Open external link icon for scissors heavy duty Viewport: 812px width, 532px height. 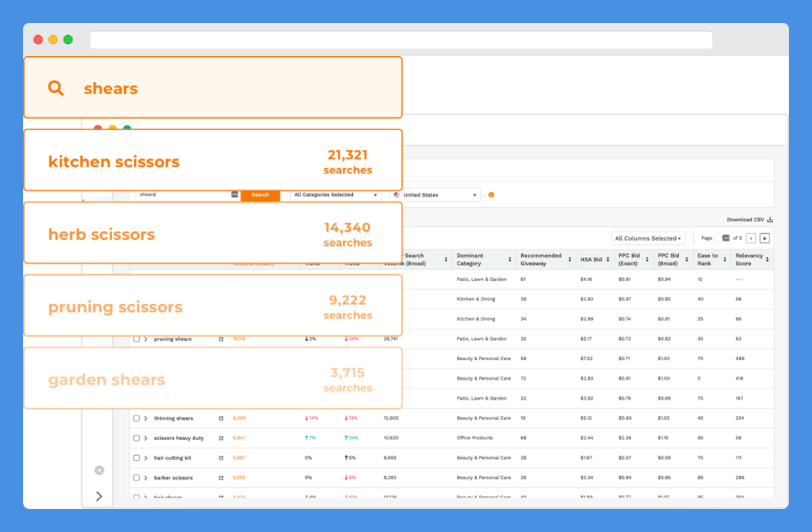221,438
